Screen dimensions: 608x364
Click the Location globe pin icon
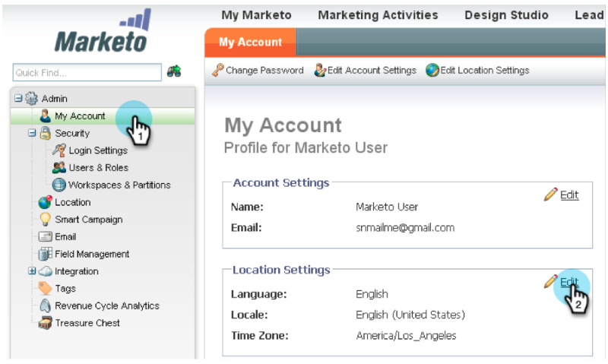(x=46, y=202)
